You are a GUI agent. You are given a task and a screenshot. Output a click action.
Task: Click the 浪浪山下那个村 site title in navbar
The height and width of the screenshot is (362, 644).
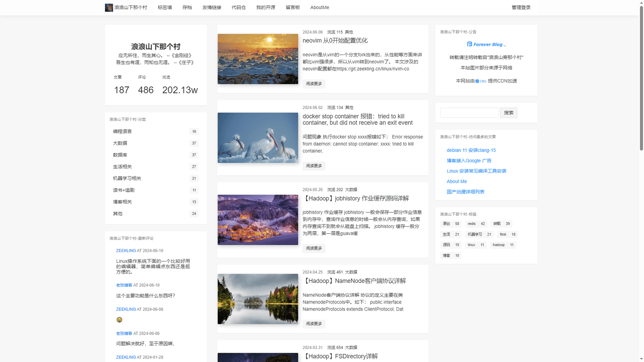coord(131,8)
